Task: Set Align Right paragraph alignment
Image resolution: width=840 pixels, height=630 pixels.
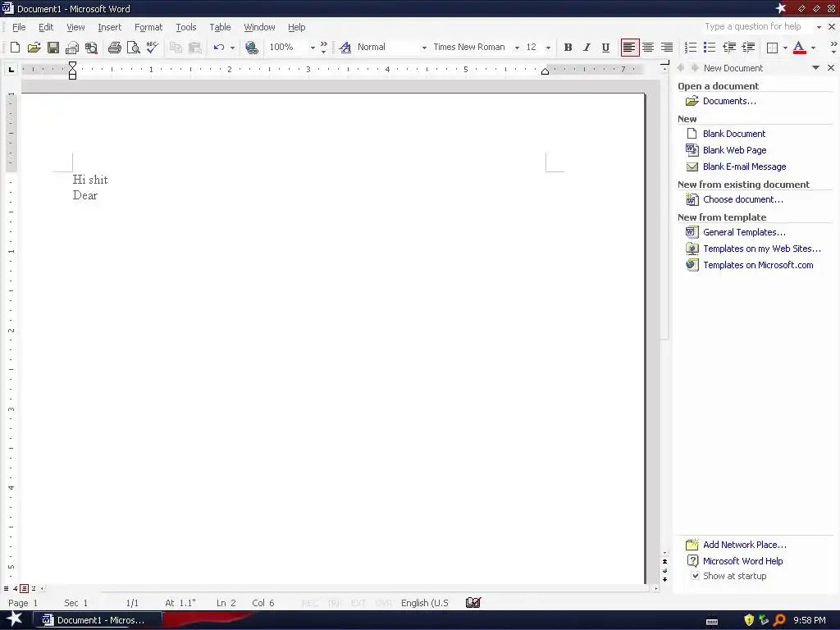Action: 666,47
